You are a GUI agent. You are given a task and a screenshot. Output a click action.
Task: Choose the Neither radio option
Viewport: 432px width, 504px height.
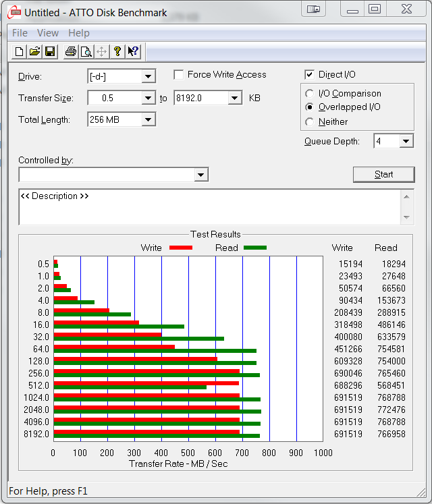click(x=310, y=122)
